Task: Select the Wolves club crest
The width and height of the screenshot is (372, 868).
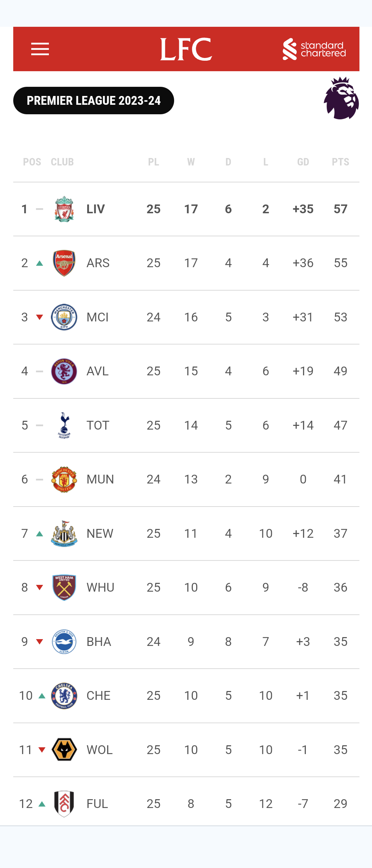Action: (64, 750)
